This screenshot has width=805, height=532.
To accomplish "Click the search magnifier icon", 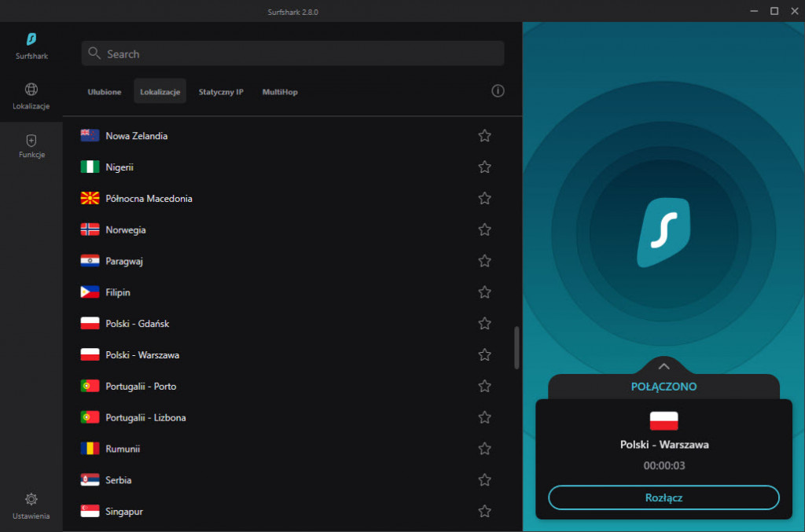I will click(94, 53).
